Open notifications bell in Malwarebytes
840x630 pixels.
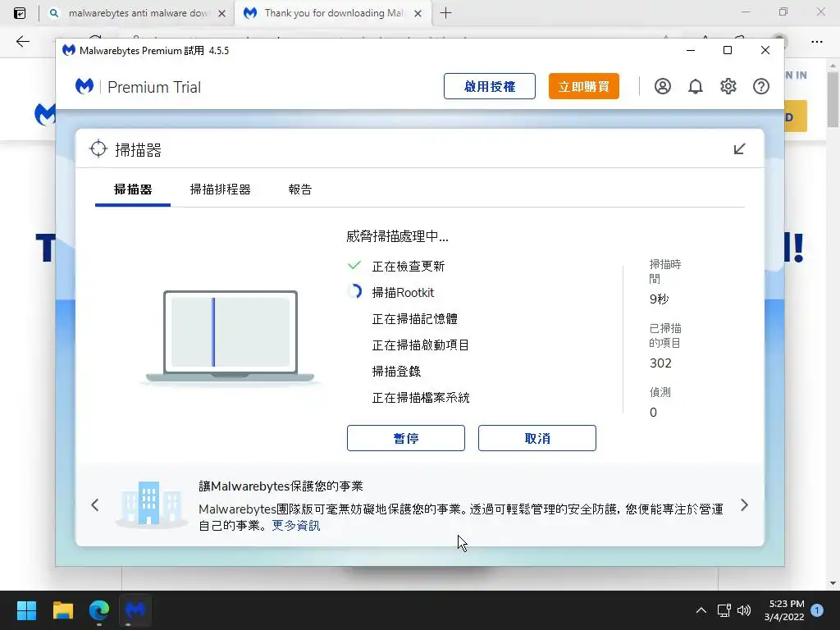coord(696,86)
